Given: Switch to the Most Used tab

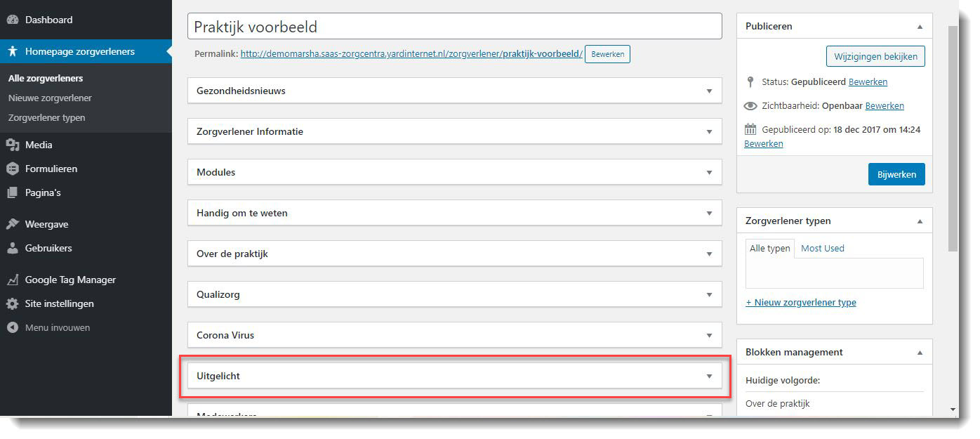Looking at the screenshot, I should [823, 248].
